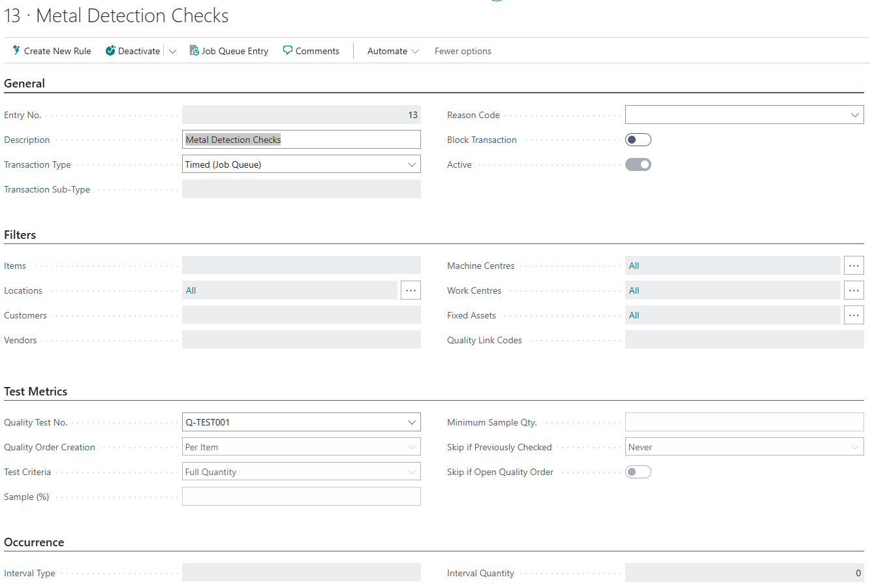The image size is (870, 588).
Task: Toggle the Active switch
Action: (638, 164)
